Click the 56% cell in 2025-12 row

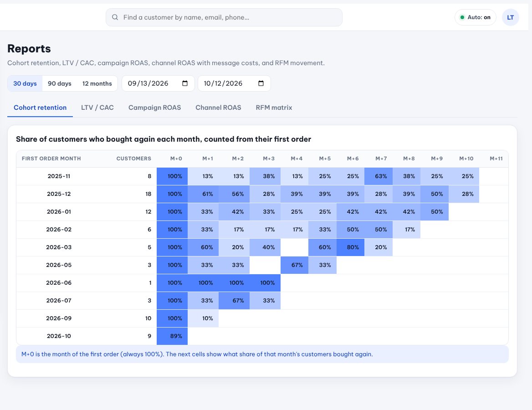[234, 194]
